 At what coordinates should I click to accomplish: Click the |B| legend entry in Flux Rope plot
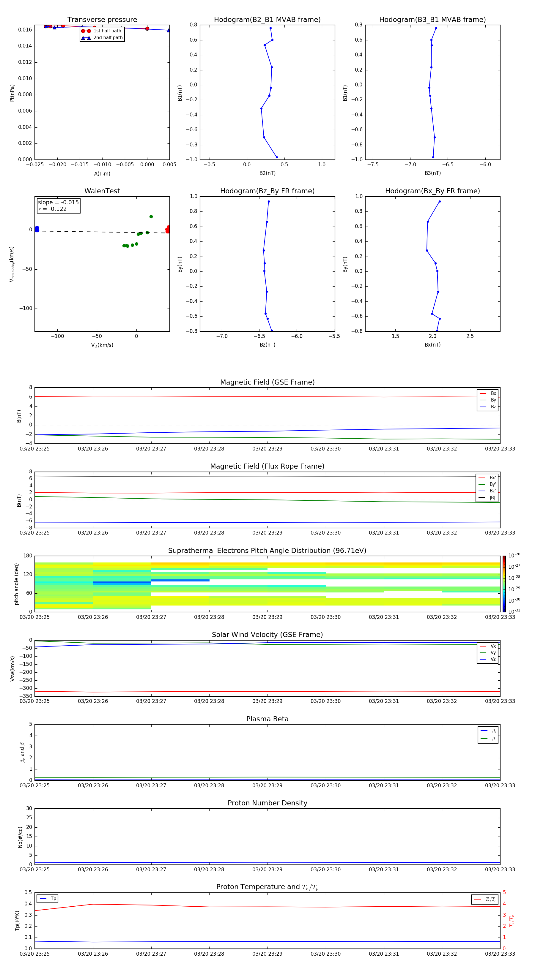(x=487, y=498)
